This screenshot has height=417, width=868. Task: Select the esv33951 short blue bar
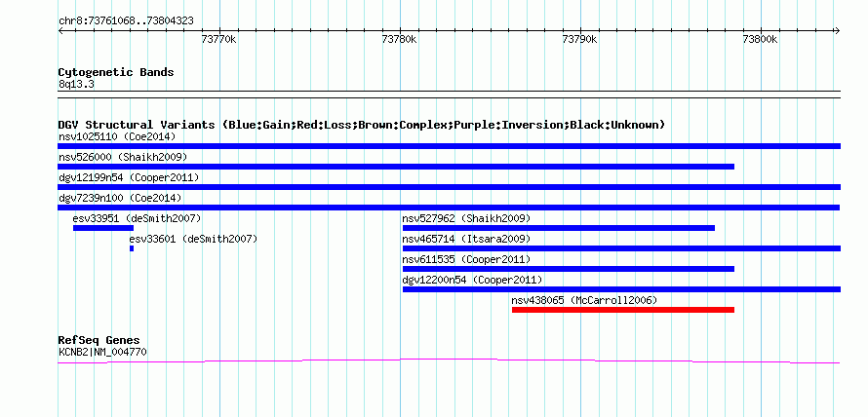[103, 228]
